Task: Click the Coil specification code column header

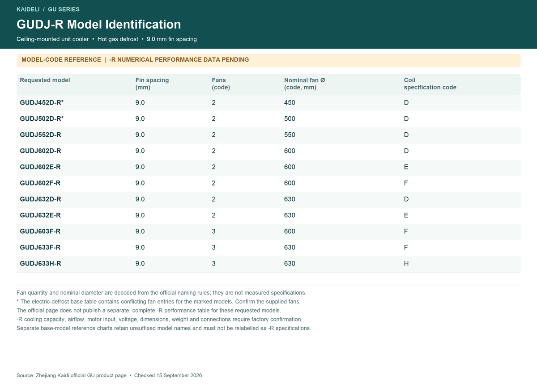Action: [430, 84]
